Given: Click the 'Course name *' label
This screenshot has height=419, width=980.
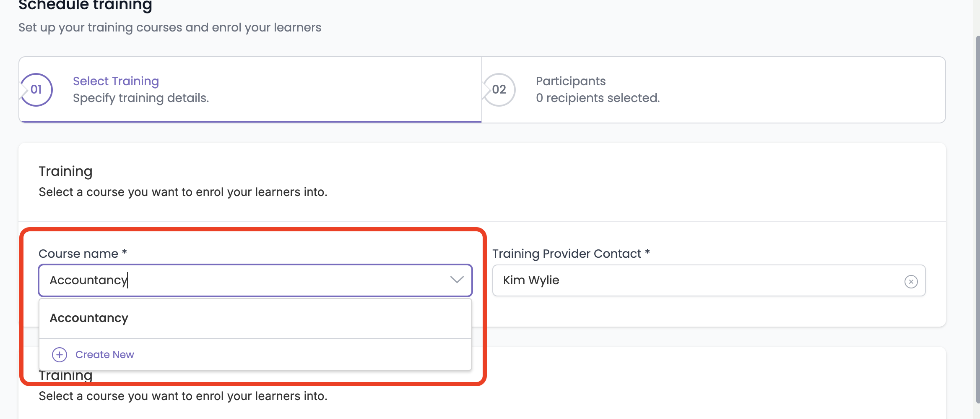Looking at the screenshot, I should [x=83, y=254].
